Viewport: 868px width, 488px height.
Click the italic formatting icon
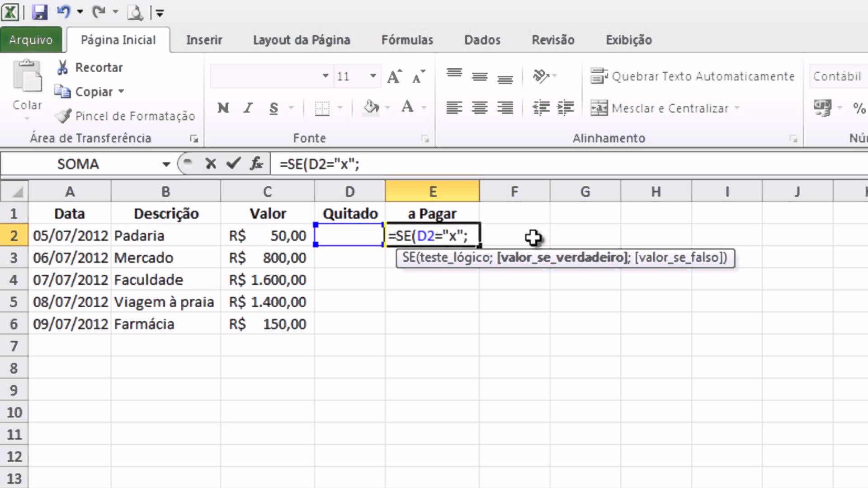tap(249, 108)
